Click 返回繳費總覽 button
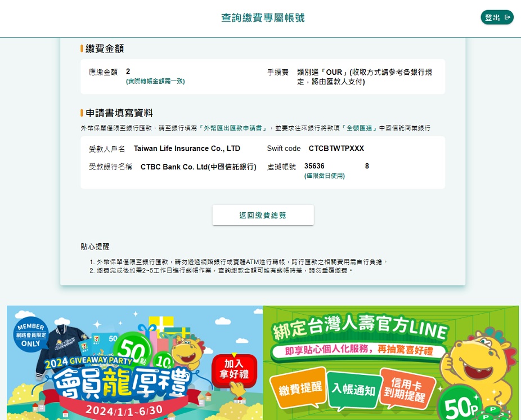This screenshot has width=521, height=420. pos(263,215)
